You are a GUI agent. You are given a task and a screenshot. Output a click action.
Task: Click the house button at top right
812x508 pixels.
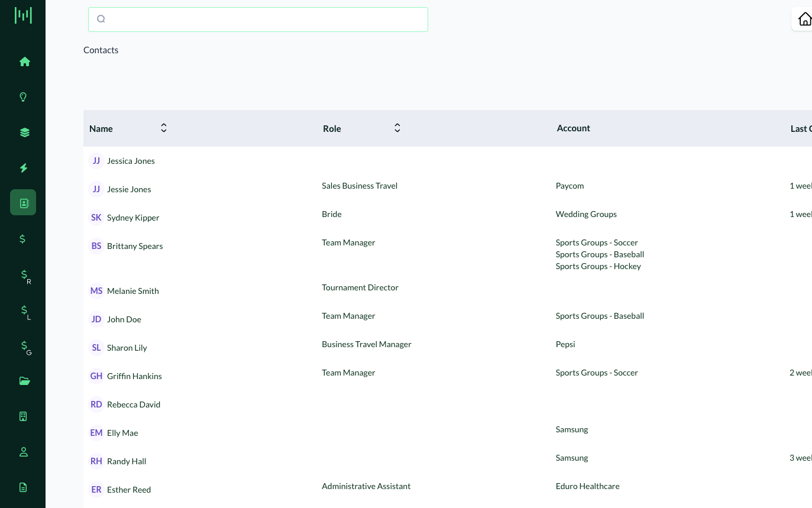click(804, 19)
